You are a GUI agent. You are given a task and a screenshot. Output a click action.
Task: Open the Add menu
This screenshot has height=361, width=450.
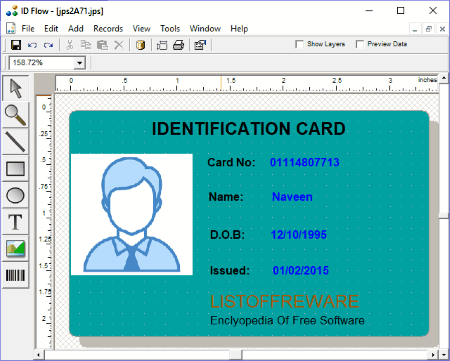76,29
